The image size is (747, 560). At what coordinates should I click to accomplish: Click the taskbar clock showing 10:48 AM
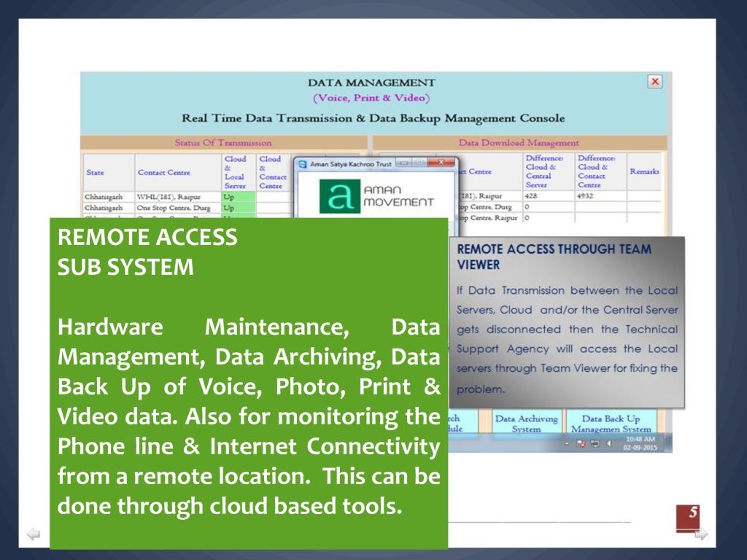tap(640, 443)
